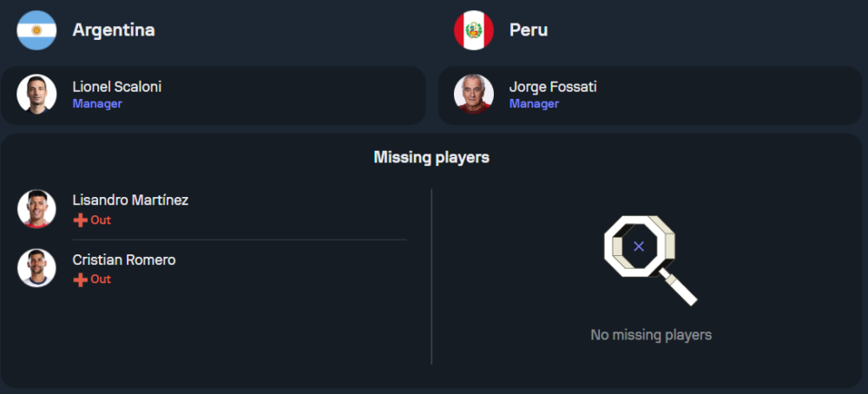Viewport: 868px width, 394px height.
Task: Open the Cristian Romero player name
Action: pos(124,259)
